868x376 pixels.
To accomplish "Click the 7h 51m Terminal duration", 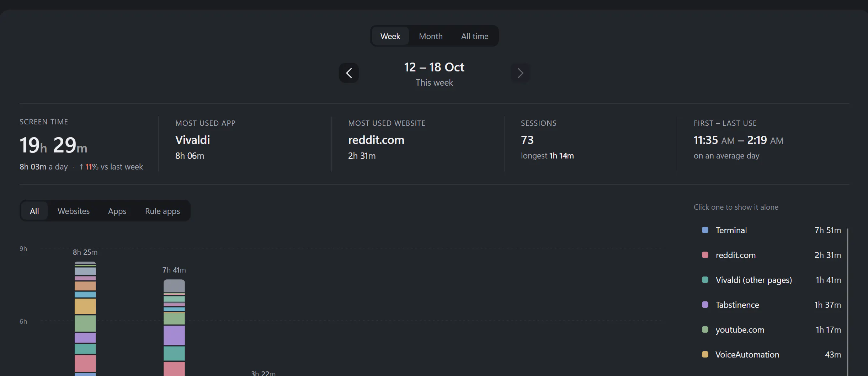I will [x=828, y=230].
